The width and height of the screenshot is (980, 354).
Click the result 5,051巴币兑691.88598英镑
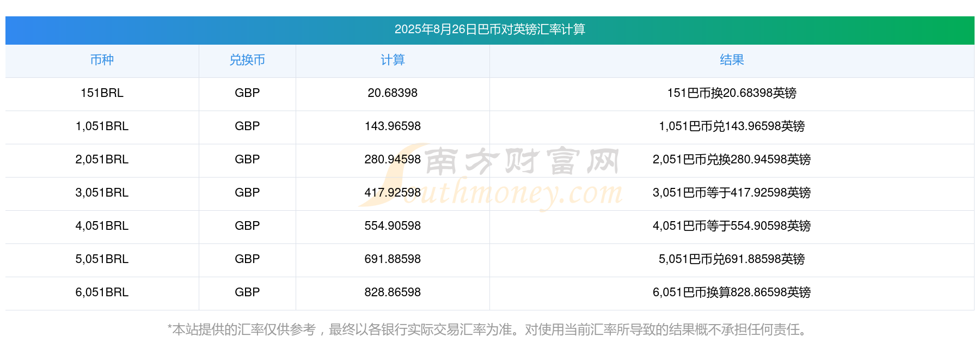tap(732, 259)
